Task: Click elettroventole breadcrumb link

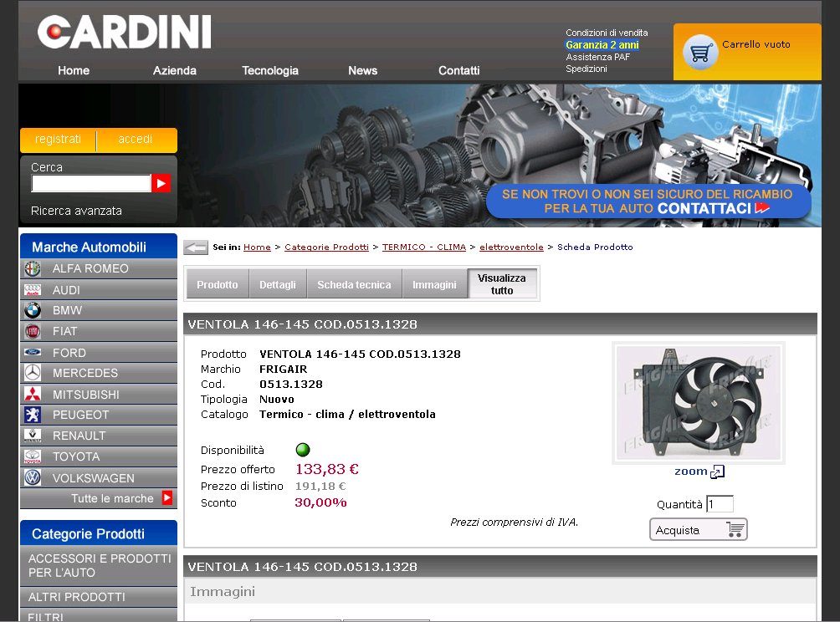Action: click(511, 247)
